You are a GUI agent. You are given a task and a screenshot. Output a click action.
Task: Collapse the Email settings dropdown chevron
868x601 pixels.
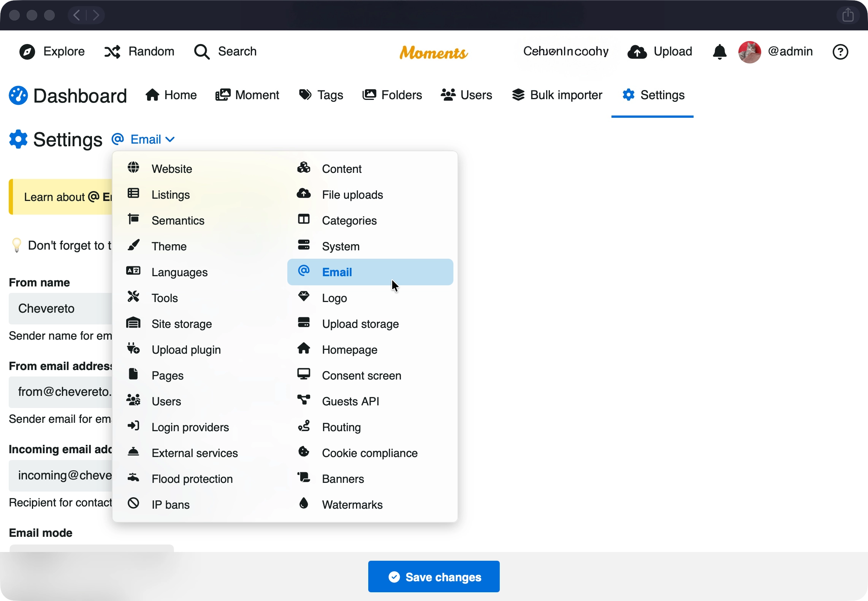pos(170,139)
